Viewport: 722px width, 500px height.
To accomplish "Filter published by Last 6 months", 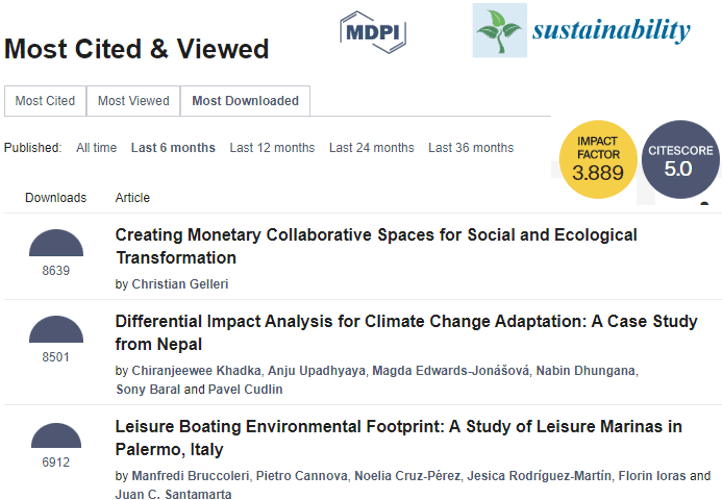I will click(173, 148).
